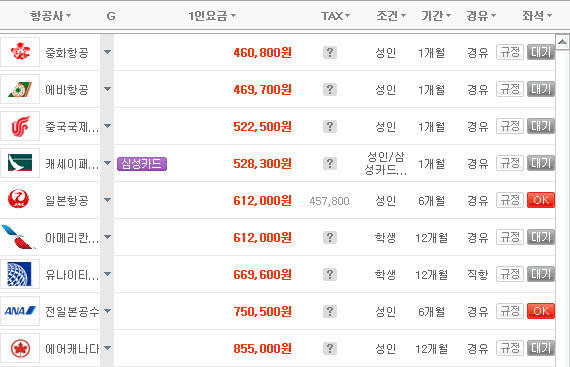570x367 pixels.
Task: Click the Japan Airlines crane logo
Action: [x=19, y=199]
